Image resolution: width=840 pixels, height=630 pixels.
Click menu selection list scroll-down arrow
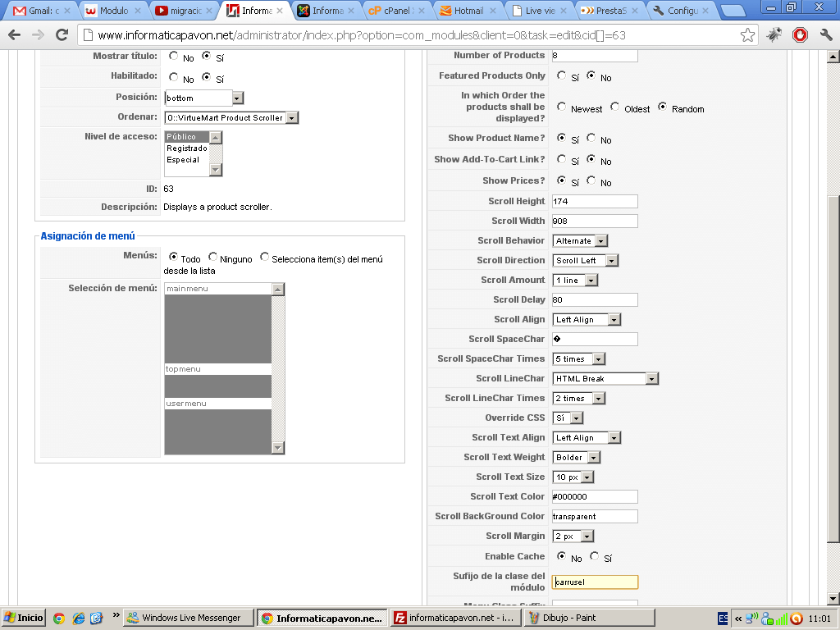(277, 448)
